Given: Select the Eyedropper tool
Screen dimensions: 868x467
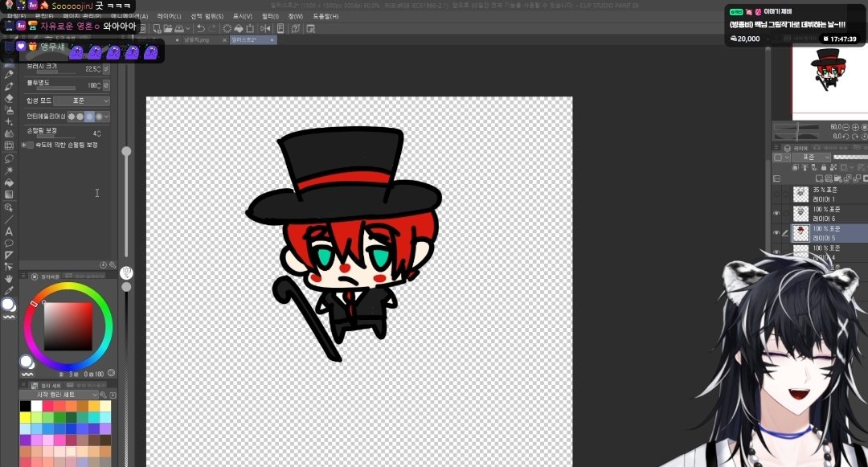Looking at the screenshot, I should 9,290.
